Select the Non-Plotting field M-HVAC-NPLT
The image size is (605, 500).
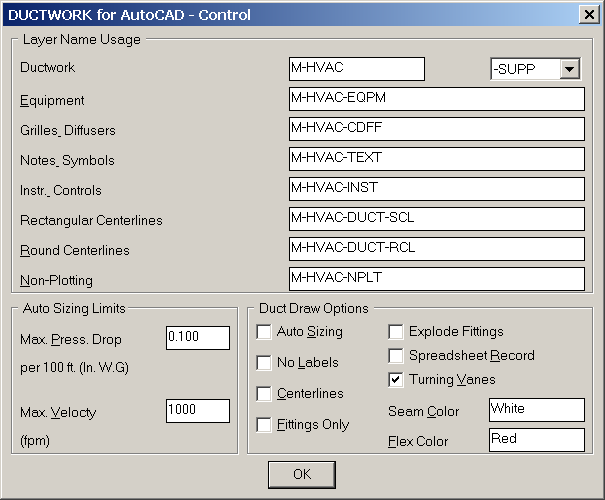(x=437, y=279)
